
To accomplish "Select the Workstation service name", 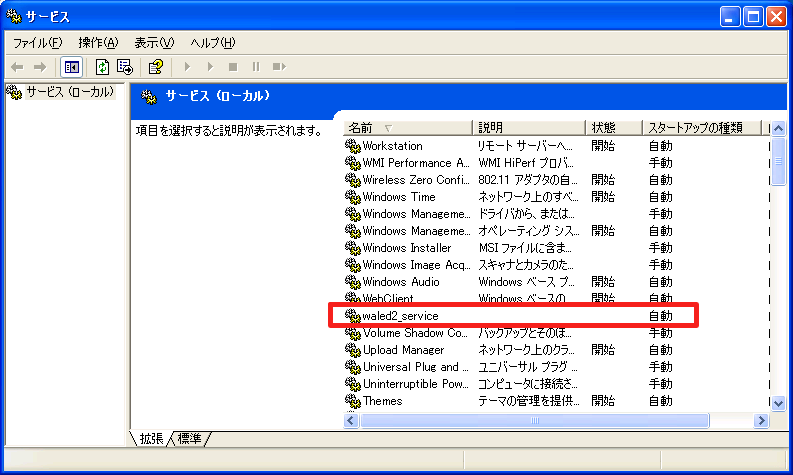I will [x=392, y=146].
